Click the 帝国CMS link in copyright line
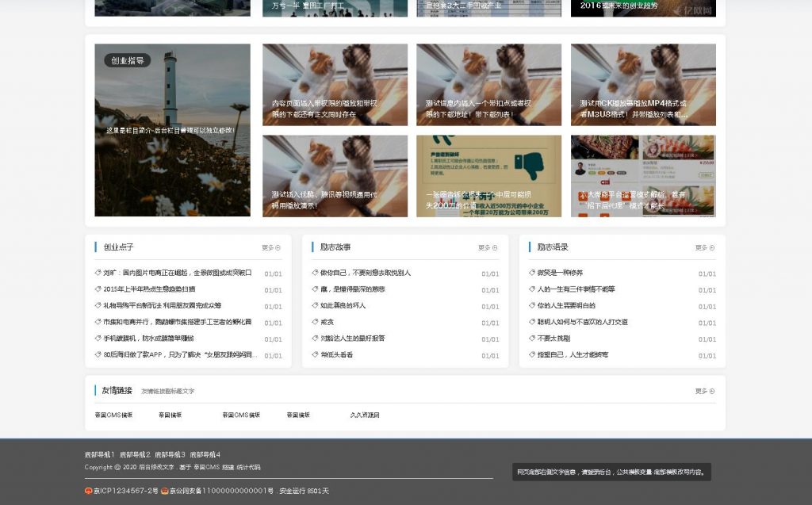Viewport: 812px width, 505px height. pyautogui.click(x=207, y=467)
